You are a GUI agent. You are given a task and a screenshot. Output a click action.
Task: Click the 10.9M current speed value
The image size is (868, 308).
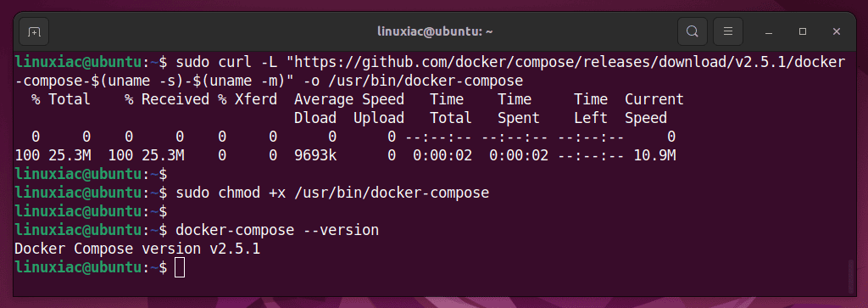tap(654, 155)
